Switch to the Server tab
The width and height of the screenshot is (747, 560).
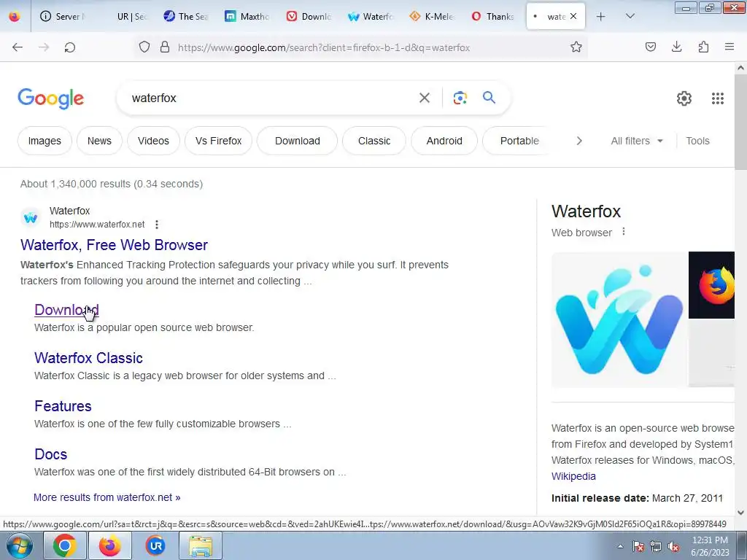[x=62, y=16]
